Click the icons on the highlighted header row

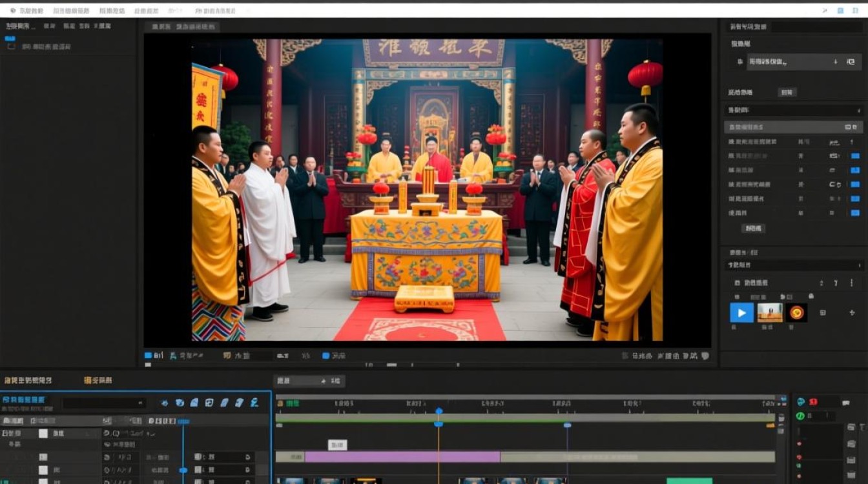tap(851, 127)
